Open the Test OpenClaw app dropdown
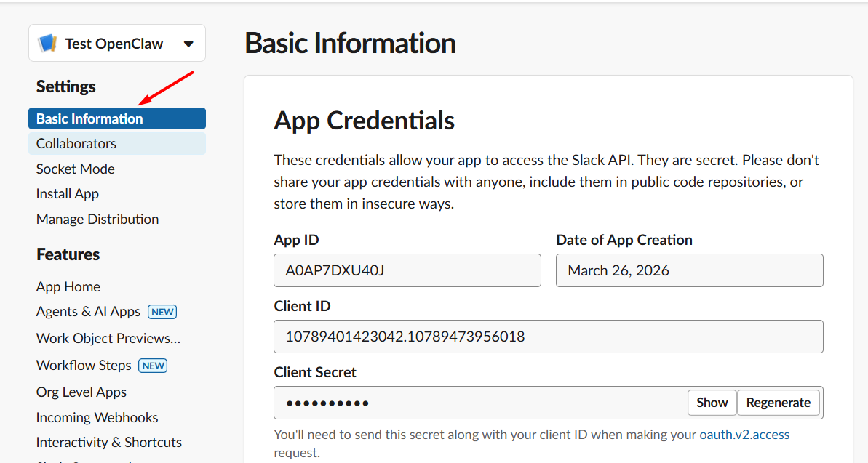868x463 pixels. 188,44
